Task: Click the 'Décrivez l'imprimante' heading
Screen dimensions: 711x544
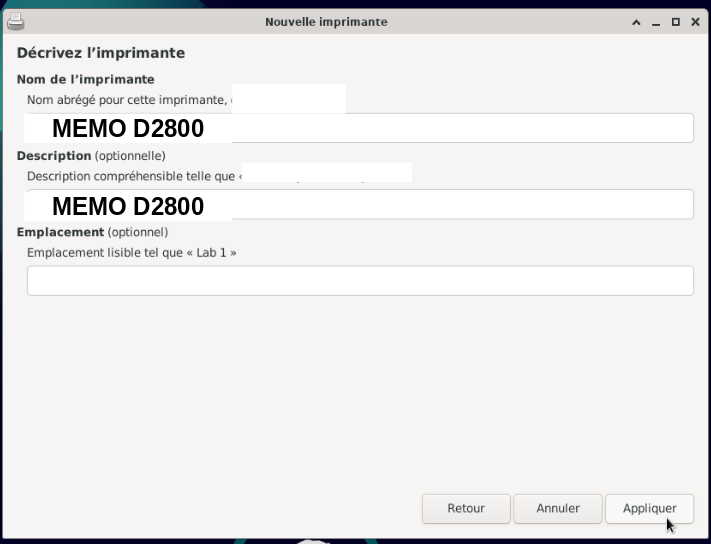Action: 101,53
